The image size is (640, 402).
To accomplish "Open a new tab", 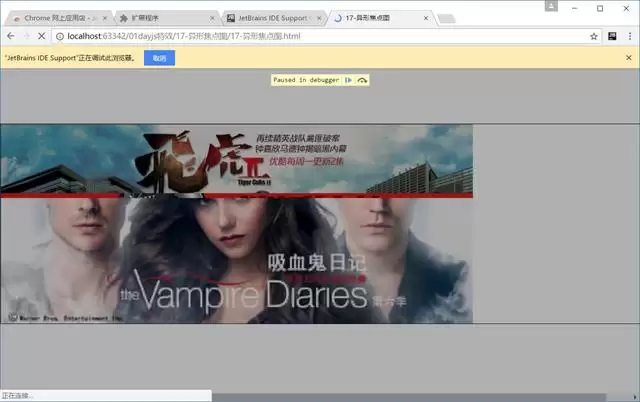I will (446, 18).
